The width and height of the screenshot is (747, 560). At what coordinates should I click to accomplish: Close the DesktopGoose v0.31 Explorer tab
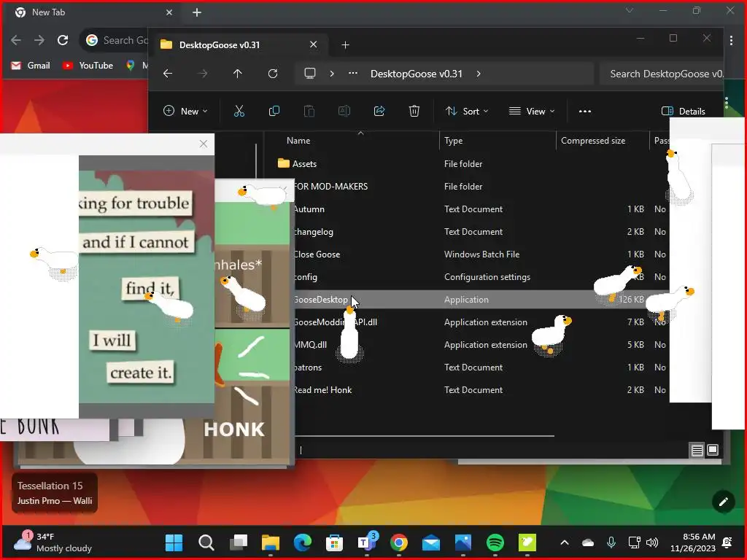click(x=314, y=44)
